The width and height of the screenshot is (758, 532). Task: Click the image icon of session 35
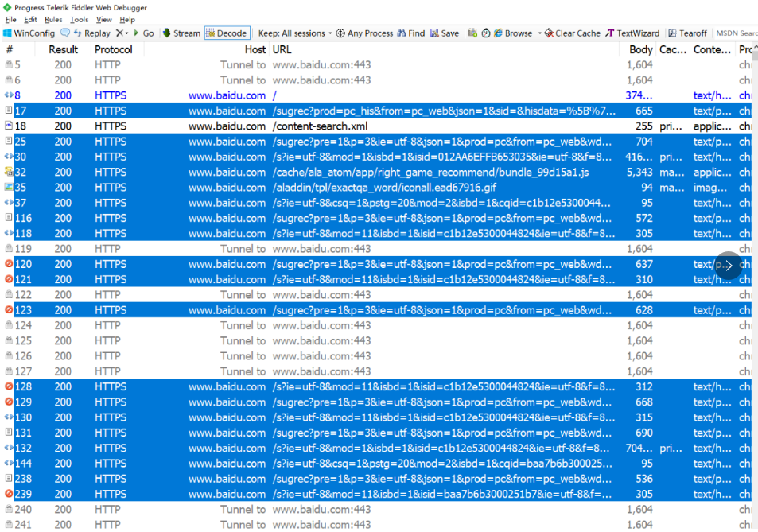tap(9, 187)
